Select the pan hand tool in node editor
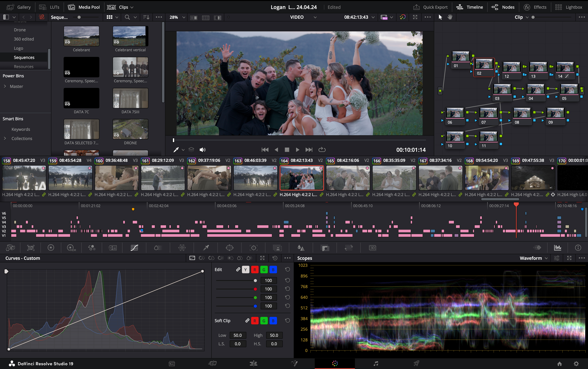Screen dimensions: 588x369 pos(450,17)
